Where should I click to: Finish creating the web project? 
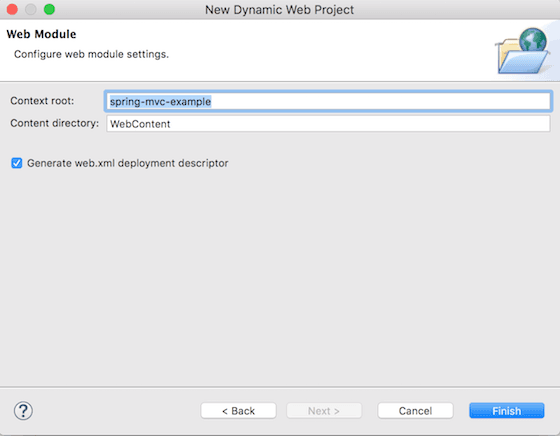coord(506,411)
